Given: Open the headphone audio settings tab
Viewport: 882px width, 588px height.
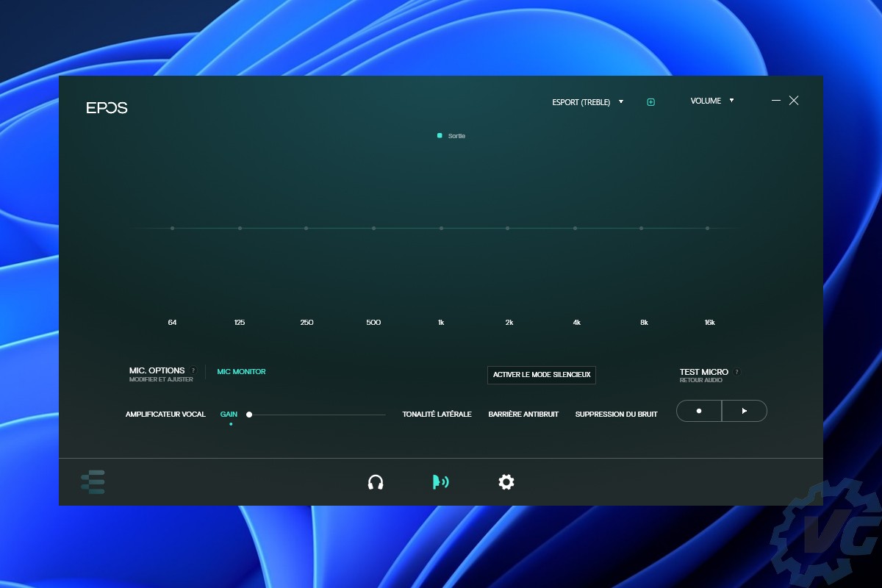Looking at the screenshot, I should tap(376, 482).
